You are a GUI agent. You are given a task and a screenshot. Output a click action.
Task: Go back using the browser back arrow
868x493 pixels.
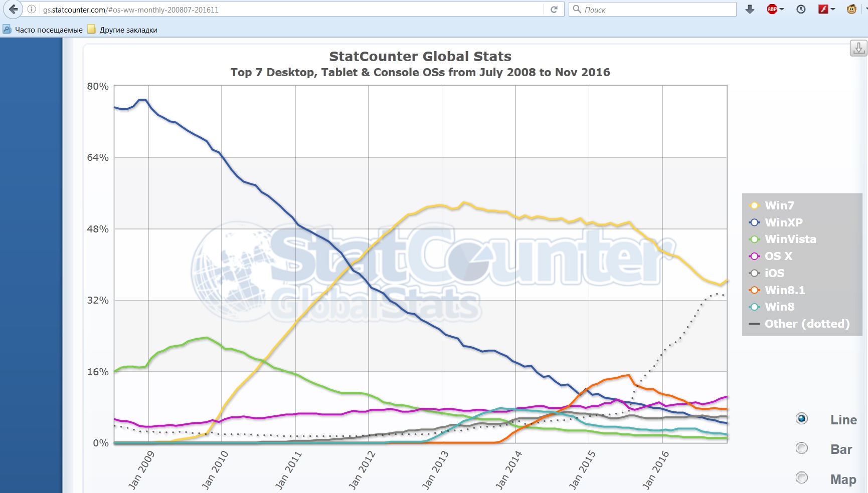click(13, 9)
